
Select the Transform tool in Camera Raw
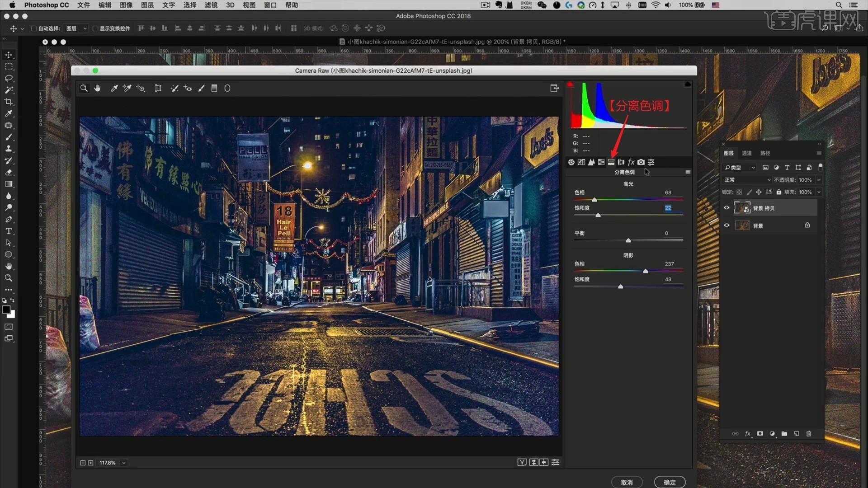158,88
